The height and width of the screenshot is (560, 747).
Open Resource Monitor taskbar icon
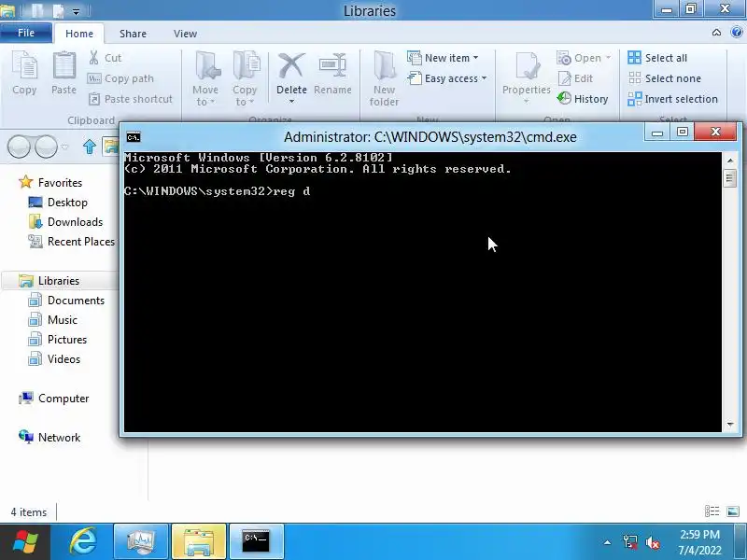141,542
